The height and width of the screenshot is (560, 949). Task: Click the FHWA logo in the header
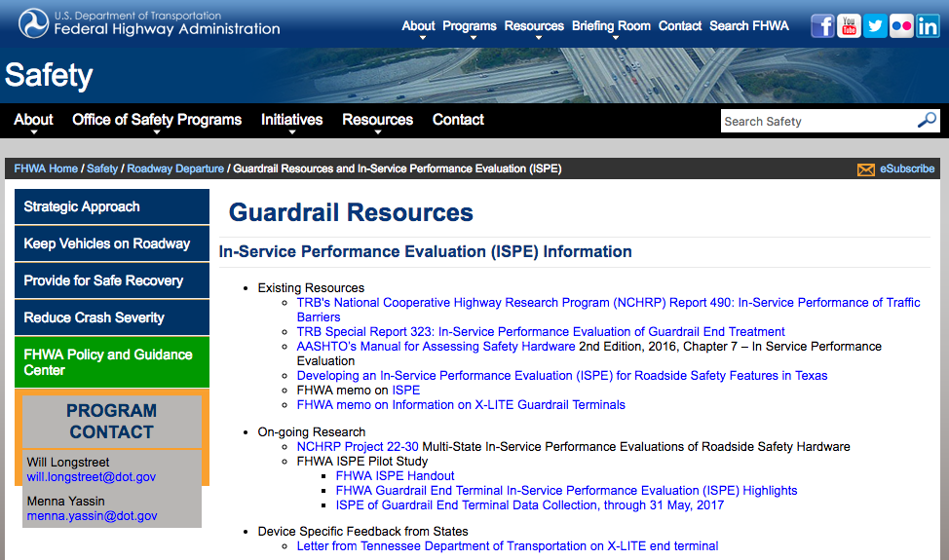pyautogui.click(x=33, y=23)
